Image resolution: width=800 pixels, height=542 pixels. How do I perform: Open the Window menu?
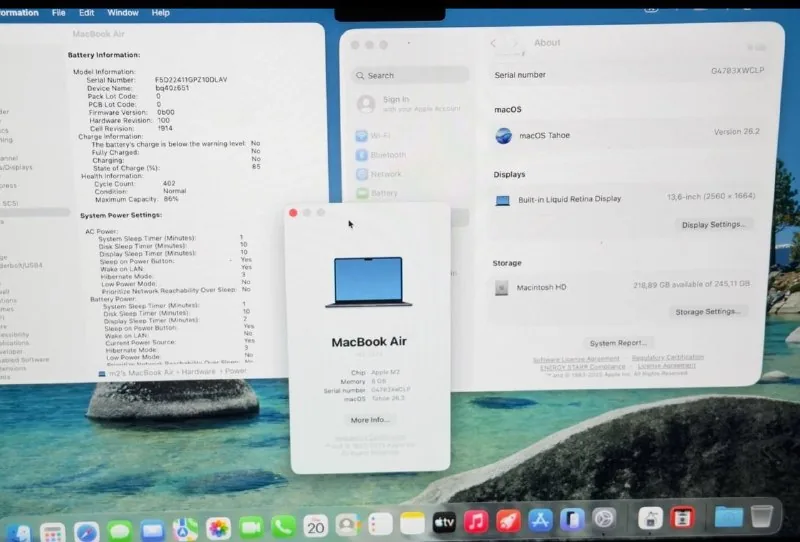[x=123, y=13]
